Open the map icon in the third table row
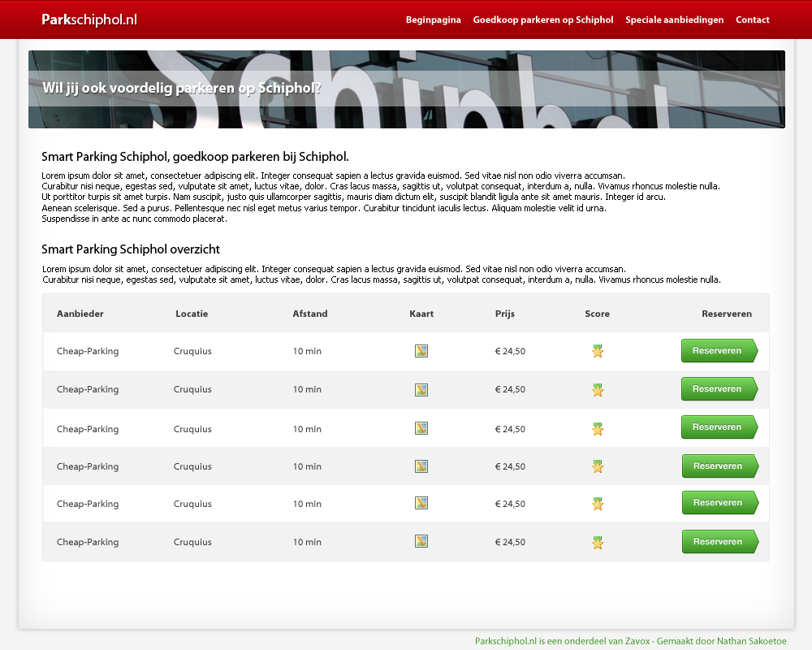 click(x=421, y=428)
